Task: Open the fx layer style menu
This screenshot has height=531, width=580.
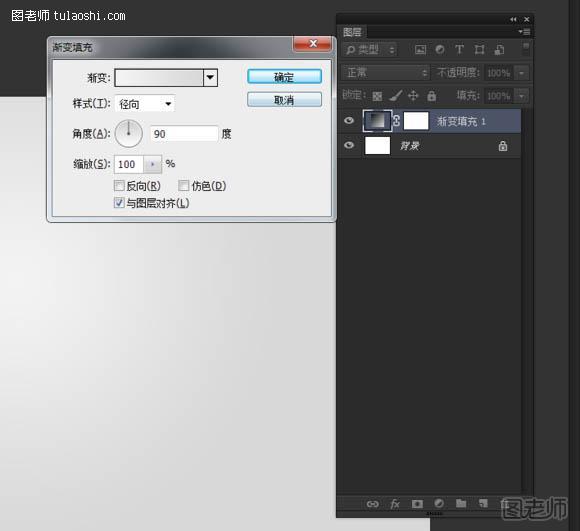Action: [x=395, y=504]
